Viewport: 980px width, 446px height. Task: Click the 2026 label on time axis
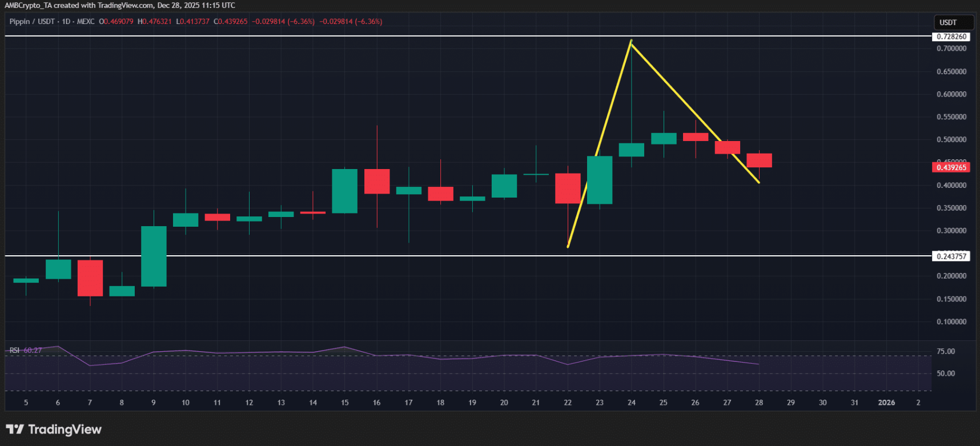point(886,403)
